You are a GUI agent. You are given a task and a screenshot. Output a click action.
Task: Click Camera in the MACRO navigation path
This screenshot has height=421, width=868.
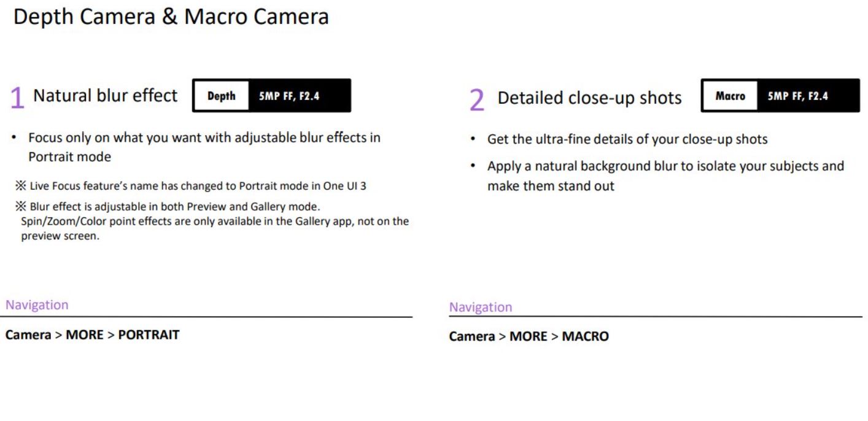pyautogui.click(x=471, y=336)
